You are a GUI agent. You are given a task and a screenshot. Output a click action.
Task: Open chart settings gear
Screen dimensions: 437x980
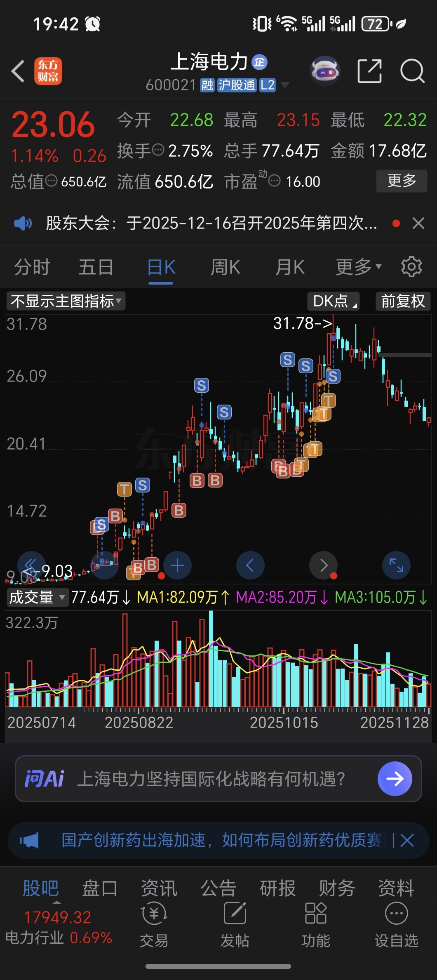click(x=411, y=267)
